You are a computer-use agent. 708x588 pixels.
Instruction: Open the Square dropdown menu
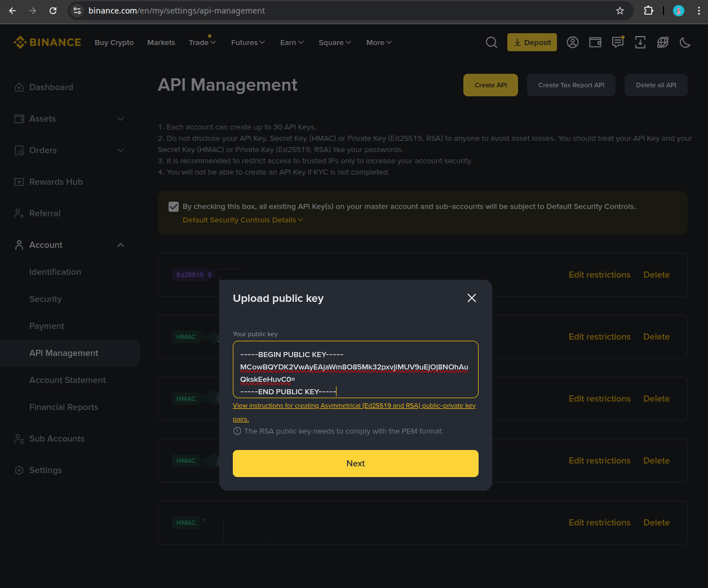coord(335,42)
